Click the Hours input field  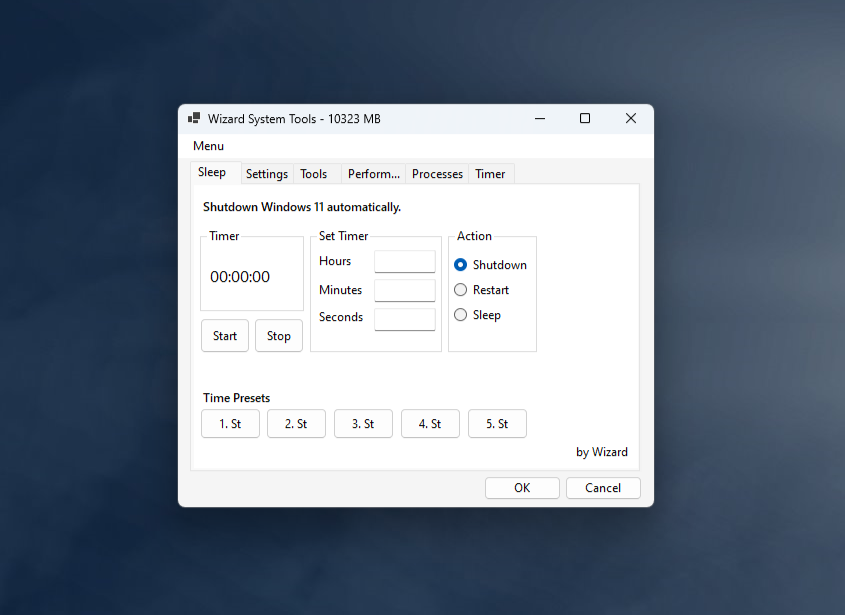(x=404, y=261)
